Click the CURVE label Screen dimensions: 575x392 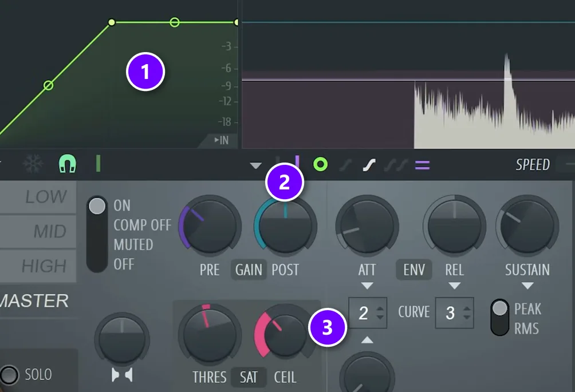pyautogui.click(x=414, y=312)
